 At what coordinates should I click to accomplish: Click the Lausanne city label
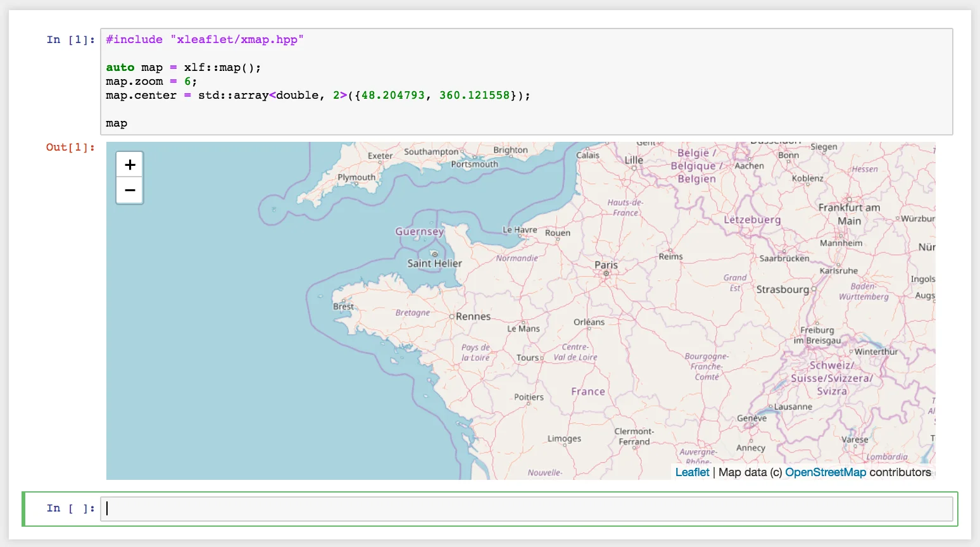[x=793, y=406]
